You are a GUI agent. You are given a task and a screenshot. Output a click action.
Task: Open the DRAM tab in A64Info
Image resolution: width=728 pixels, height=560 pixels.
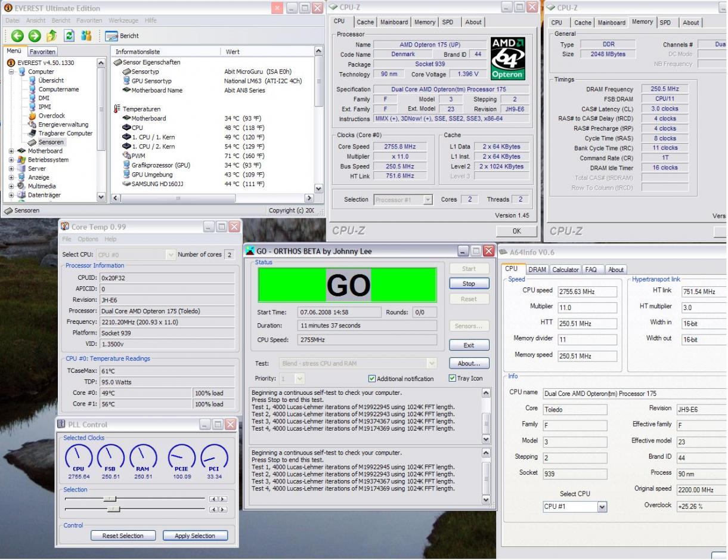(x=538, y=270)
